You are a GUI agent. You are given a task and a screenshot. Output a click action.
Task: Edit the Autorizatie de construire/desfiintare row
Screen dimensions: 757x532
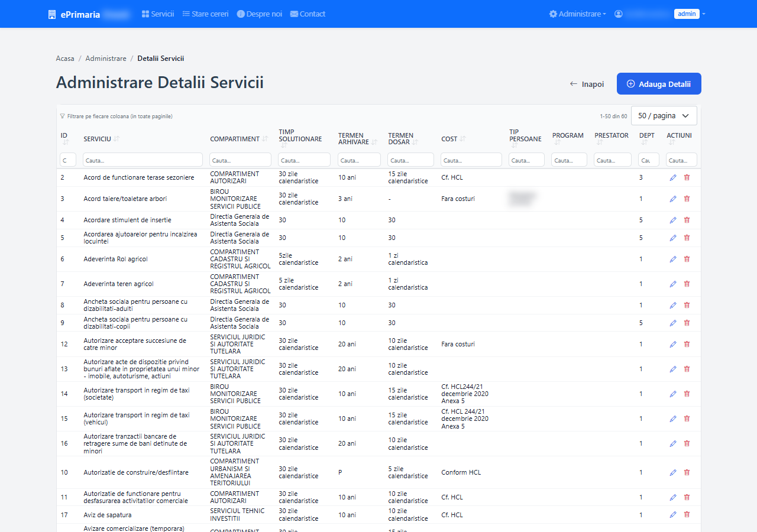click(x=673, y=472)
